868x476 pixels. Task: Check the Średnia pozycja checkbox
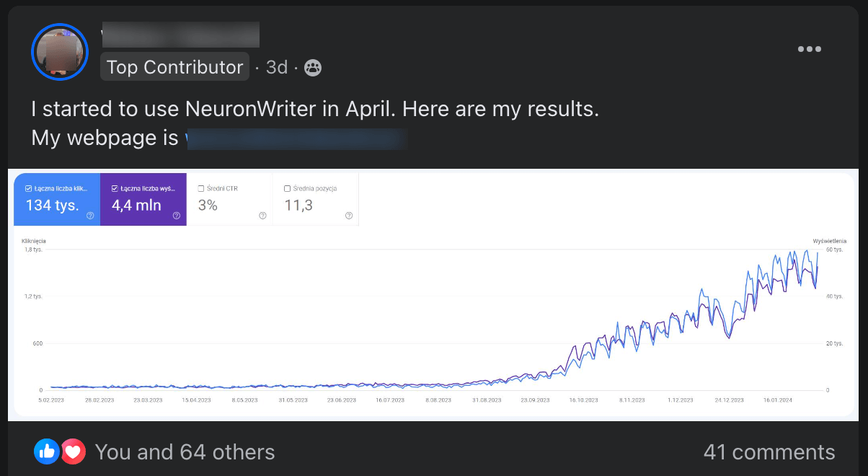pyautogui.click(x=288, y=188)
